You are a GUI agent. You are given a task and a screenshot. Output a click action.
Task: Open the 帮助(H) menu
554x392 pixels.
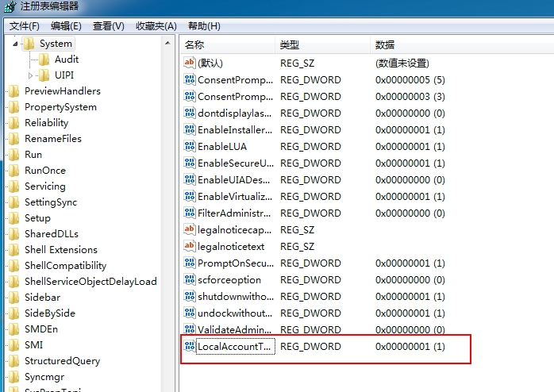[x=204, y=26]
